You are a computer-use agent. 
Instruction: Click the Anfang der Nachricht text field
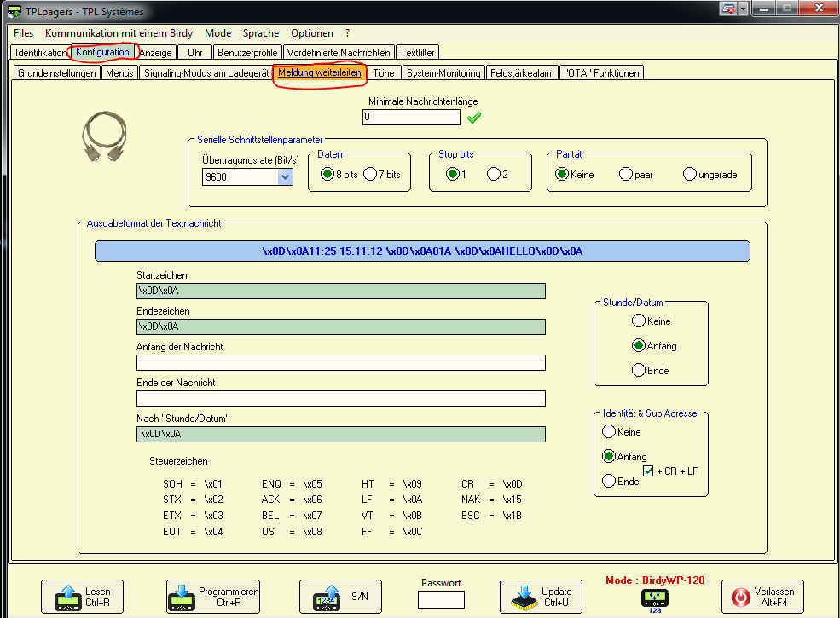[x=340, y=363]
